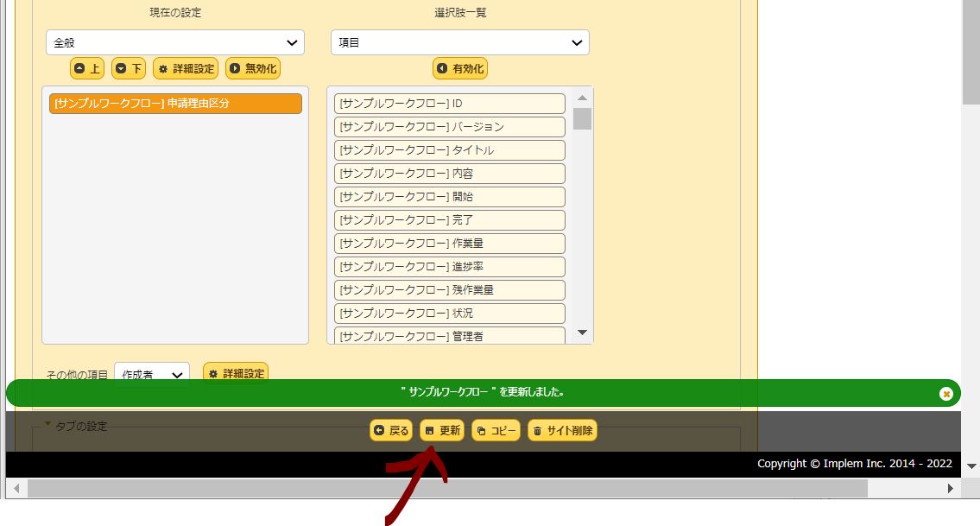
Task: Select [サンプルワークフロー] 内容 option
Action: [449, 174]
